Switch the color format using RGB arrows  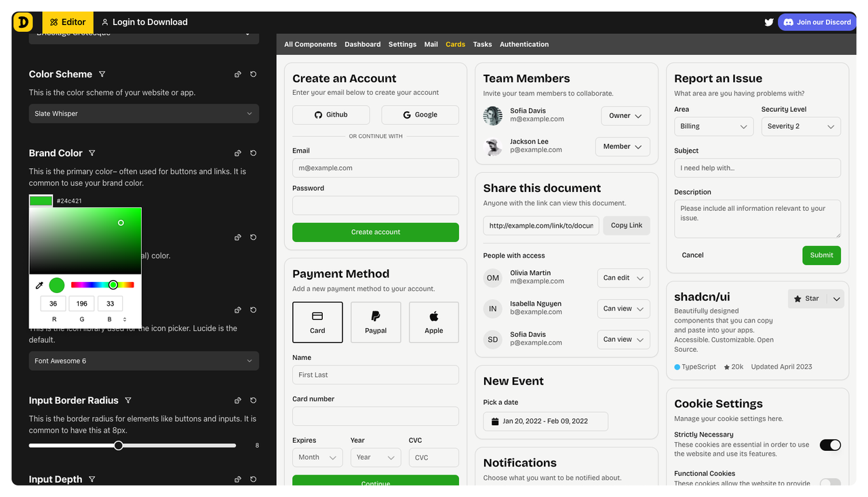(x=124, y=319)
